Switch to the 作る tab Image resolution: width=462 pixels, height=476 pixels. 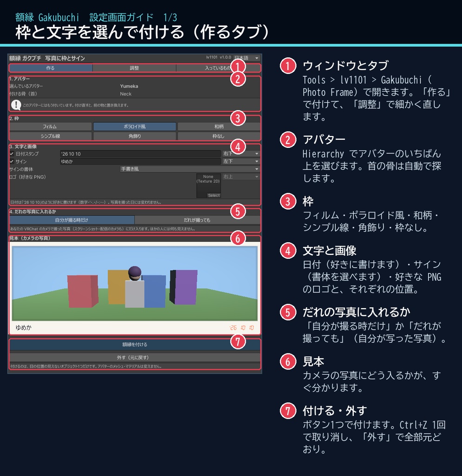tap(51, 68)
